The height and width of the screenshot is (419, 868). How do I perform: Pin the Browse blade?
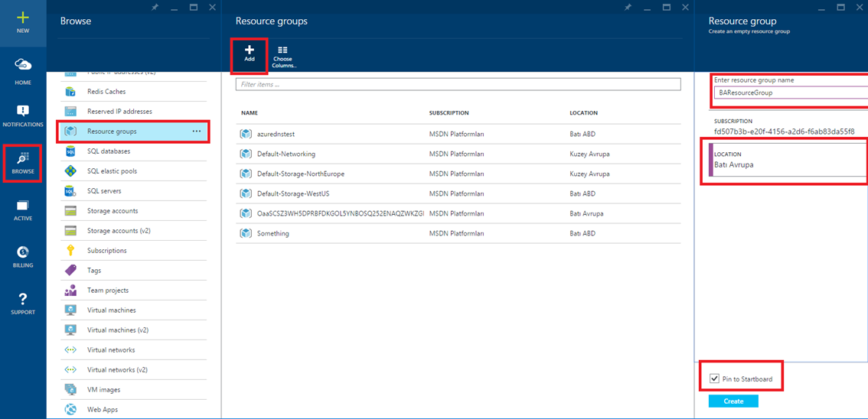(155, 7)
